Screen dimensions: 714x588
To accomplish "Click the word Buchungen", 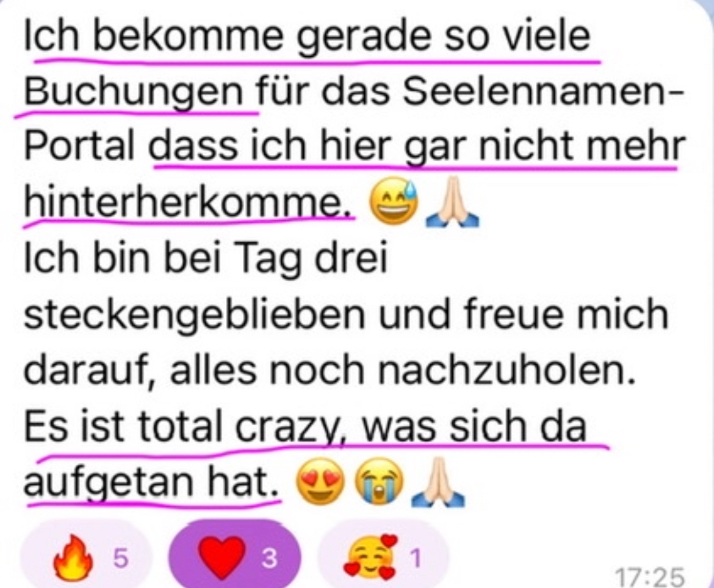I will [134, 90].
